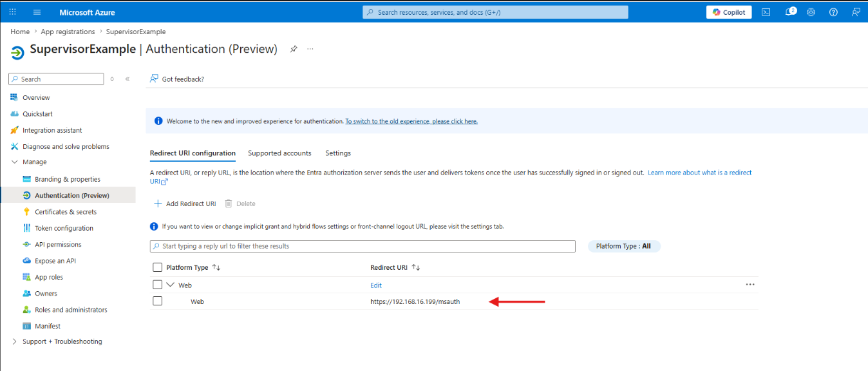Click Add Redirect URI
The height and width of the screenshot is (371, 868).
(185, 204)
